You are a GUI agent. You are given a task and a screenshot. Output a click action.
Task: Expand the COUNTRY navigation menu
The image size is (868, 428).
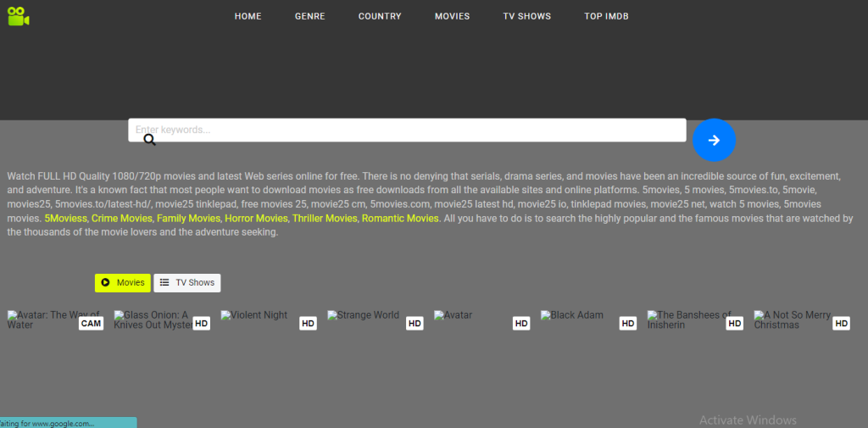(380, 16)
